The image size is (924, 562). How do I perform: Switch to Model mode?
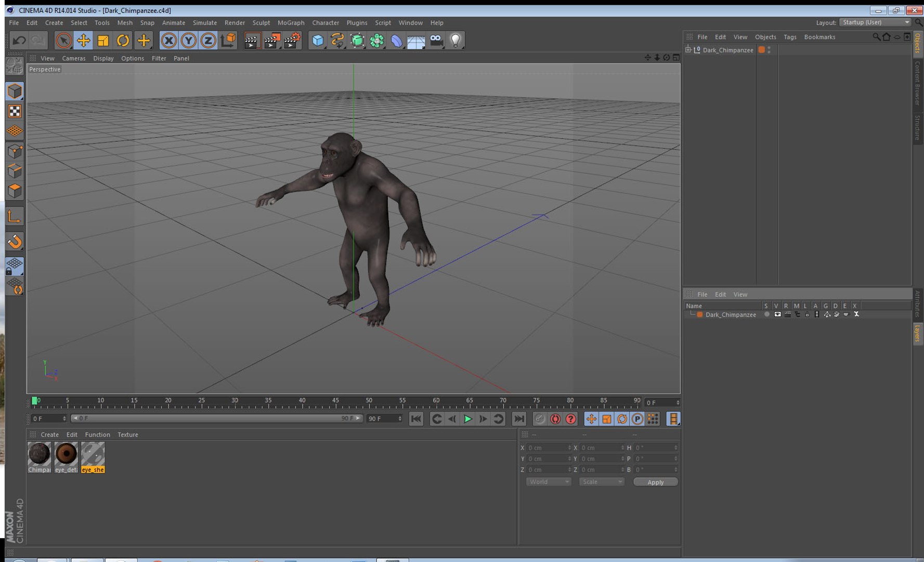(15, 91)
